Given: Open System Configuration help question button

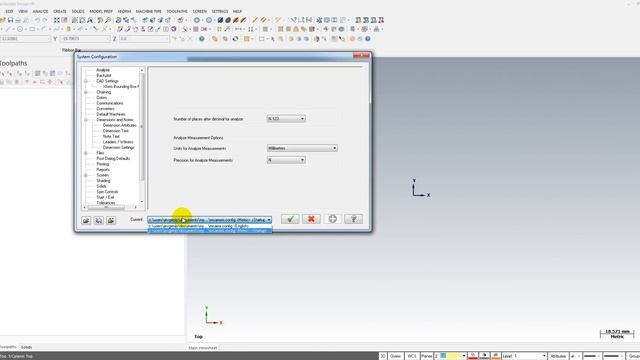Looking at the screenshot, I should coord(353,219).
